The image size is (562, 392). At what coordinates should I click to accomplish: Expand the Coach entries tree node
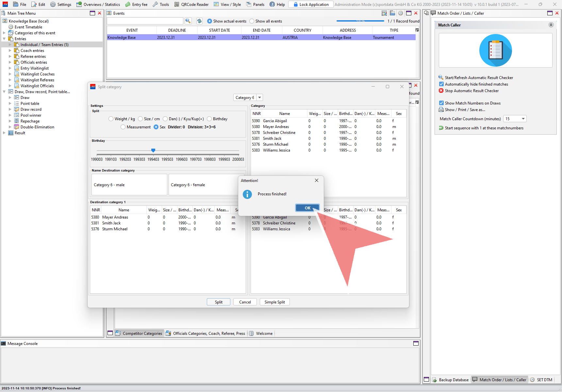pos(10,51)
